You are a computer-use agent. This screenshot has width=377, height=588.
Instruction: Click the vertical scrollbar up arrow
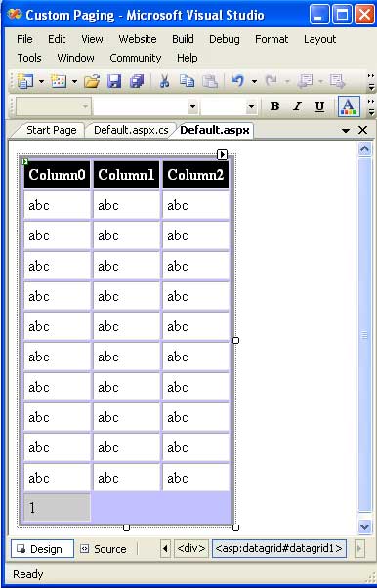pyautogui.click(x=365, y=149)
